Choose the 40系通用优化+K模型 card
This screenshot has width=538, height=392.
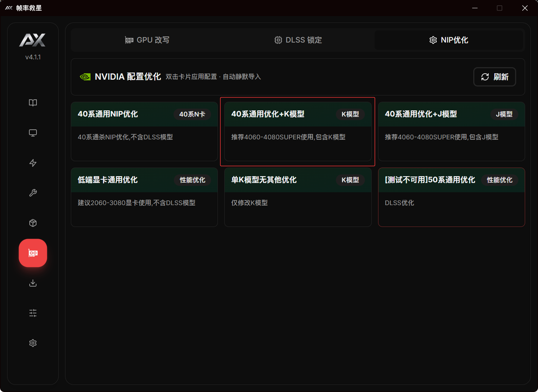[298, 132]
